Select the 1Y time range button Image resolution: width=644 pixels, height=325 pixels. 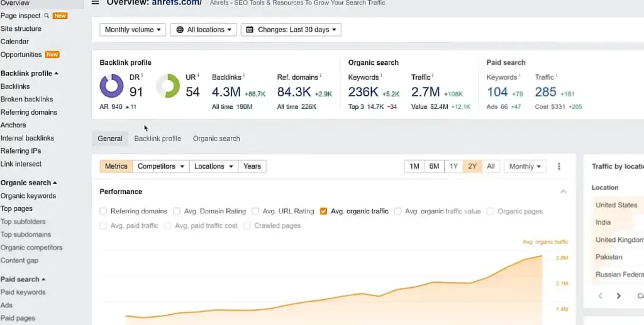(x=453, y=166)
